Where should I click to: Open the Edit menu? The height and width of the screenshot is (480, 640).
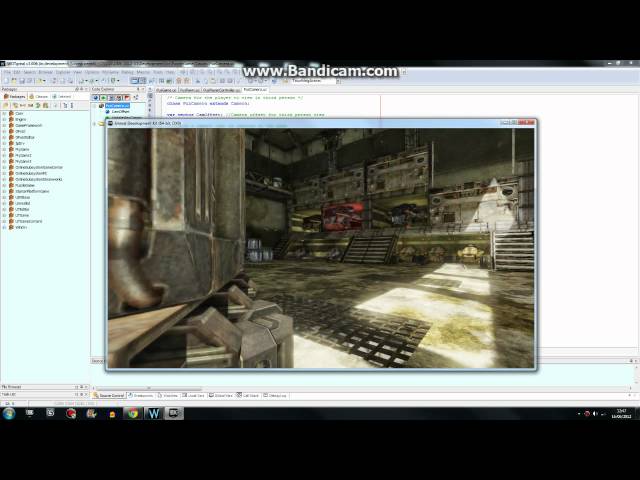[17, 72]
